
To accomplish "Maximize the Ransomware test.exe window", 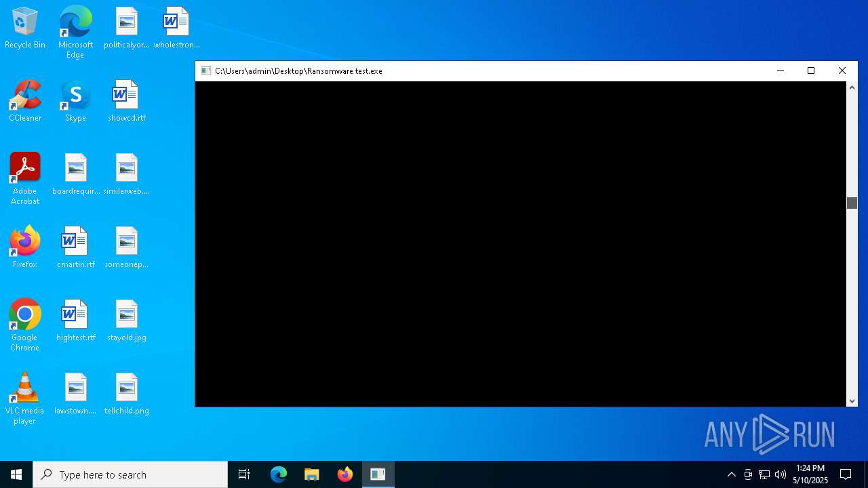I will click(811, 70).
